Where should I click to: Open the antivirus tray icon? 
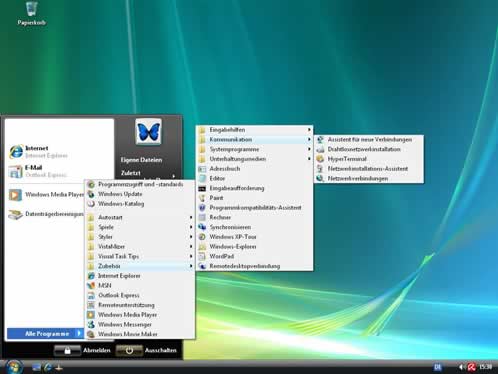(x=471, y=367)
